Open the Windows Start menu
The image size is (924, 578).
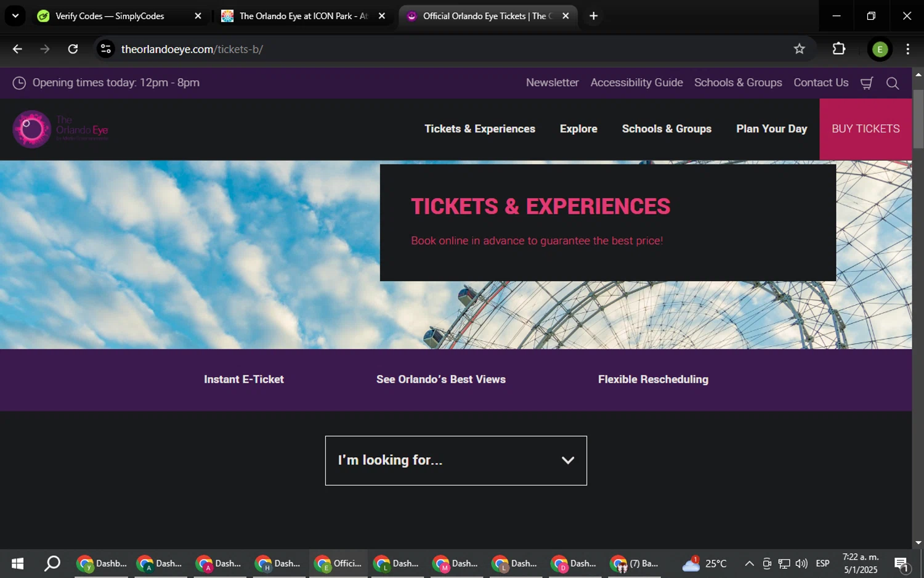pos(17,563)
